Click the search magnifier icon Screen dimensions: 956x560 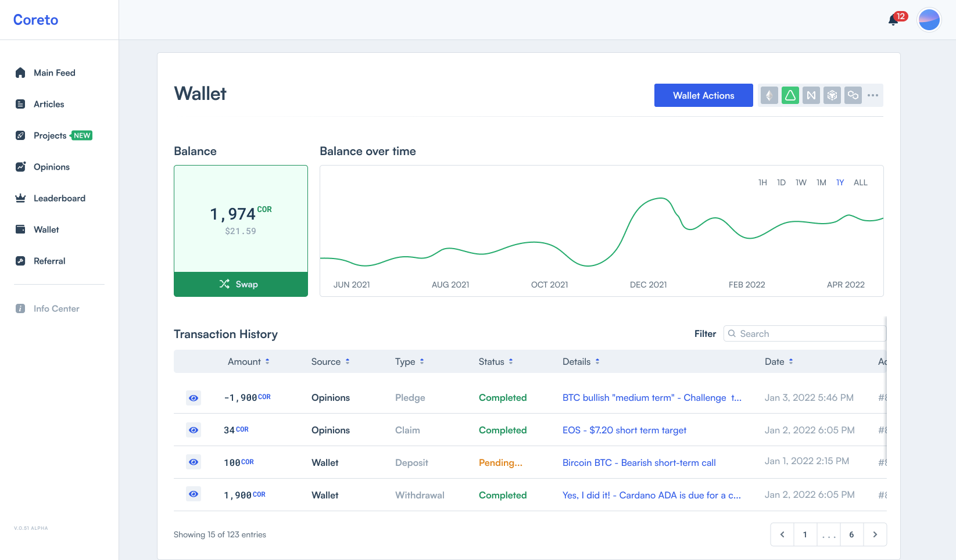pos(732,333)
